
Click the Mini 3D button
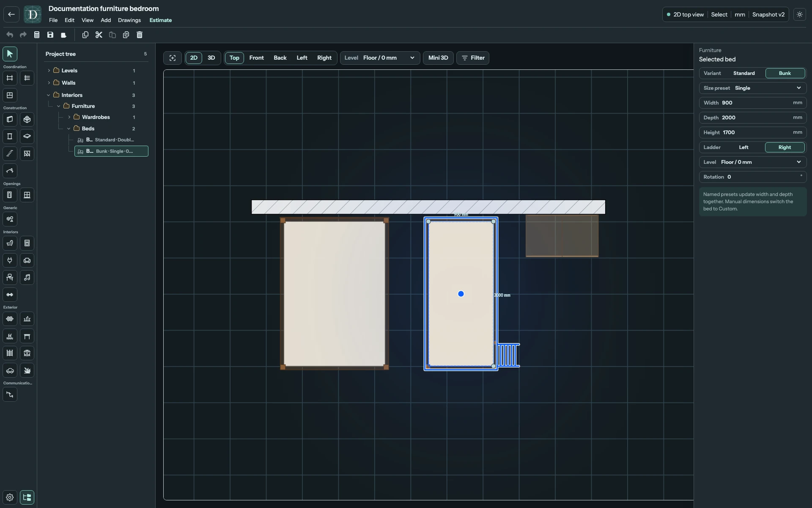tap(438, 58)
